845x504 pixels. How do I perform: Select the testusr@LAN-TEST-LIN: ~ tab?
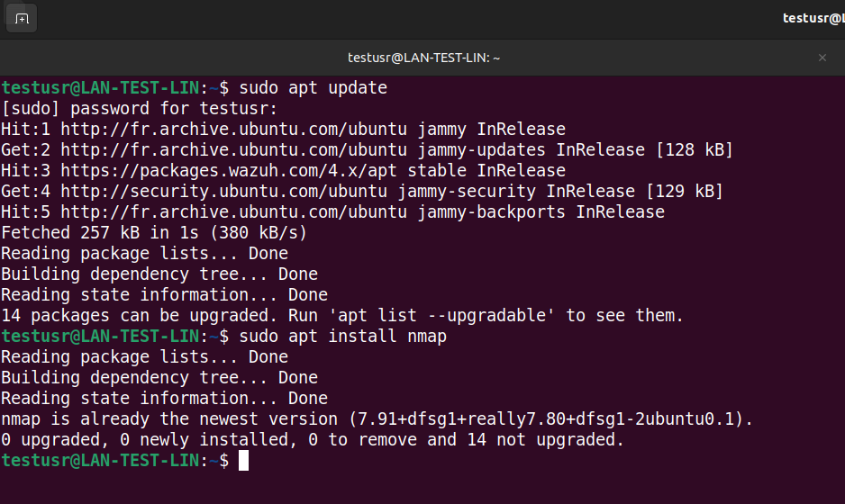422,58
